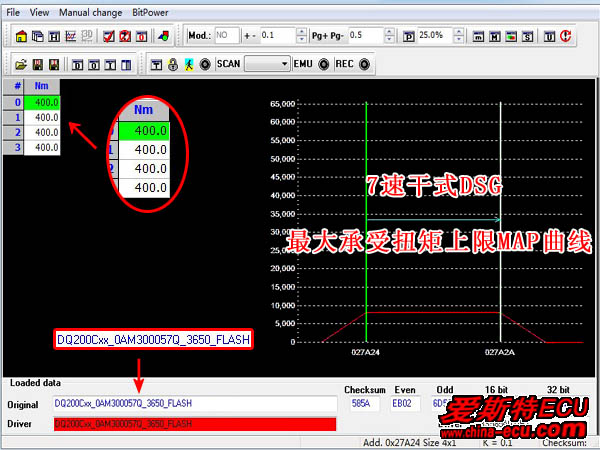Screen dimensions: 600x450
Task: Click the padlock icon
Action: pos(171,64)
